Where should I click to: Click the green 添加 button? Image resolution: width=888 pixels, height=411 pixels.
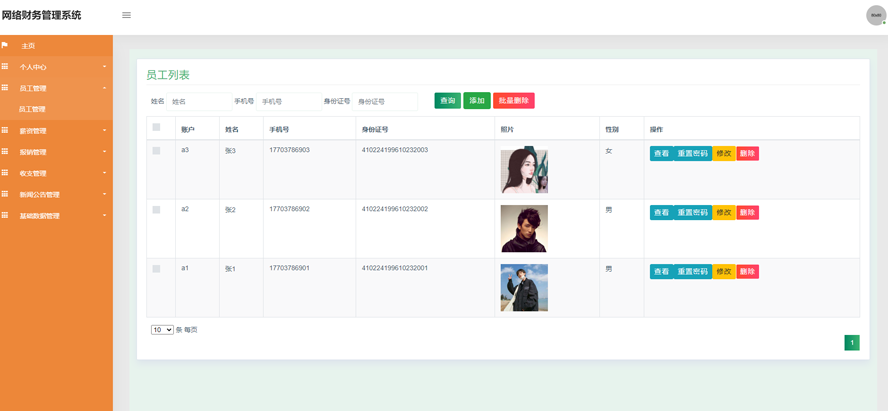[x=477, y=101]
